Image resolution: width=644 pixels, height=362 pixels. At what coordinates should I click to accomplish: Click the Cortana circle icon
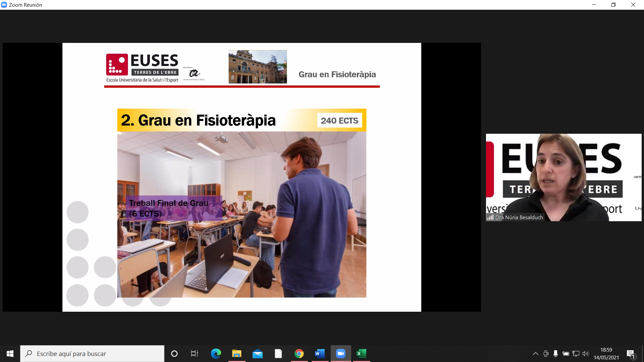[x=174, y=354]
